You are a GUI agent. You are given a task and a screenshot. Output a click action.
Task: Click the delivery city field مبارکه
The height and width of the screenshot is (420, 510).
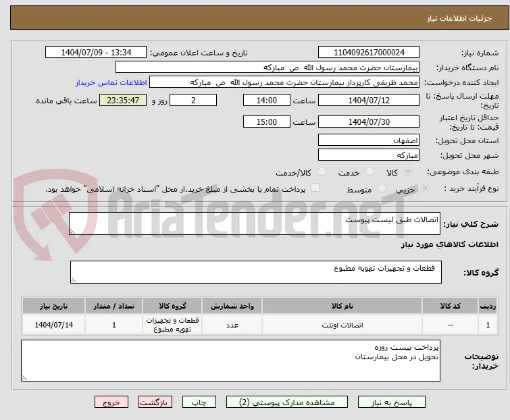(x=369, y=155)
